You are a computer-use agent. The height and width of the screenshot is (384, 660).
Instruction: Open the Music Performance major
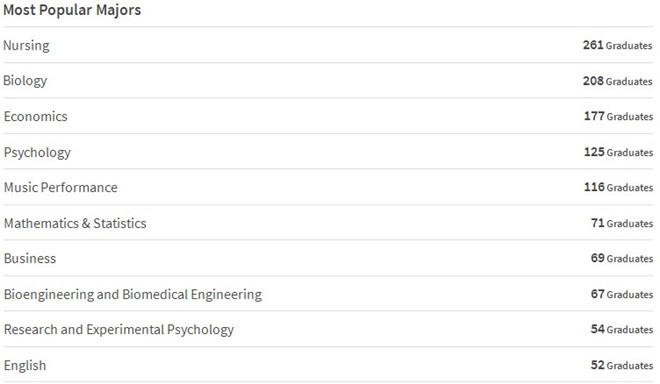click(61, 187)
